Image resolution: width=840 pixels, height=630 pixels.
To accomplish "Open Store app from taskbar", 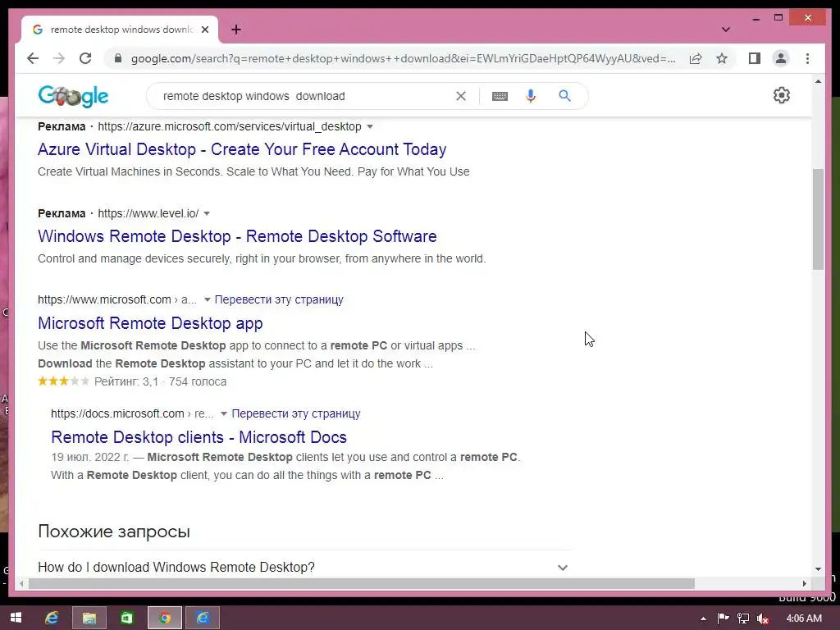I will tap(127, 619).
